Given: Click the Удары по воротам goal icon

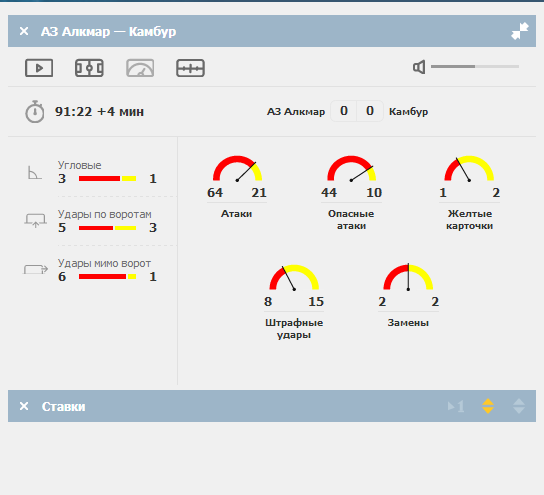Looking at the screenshot, I should click(35, 220).
